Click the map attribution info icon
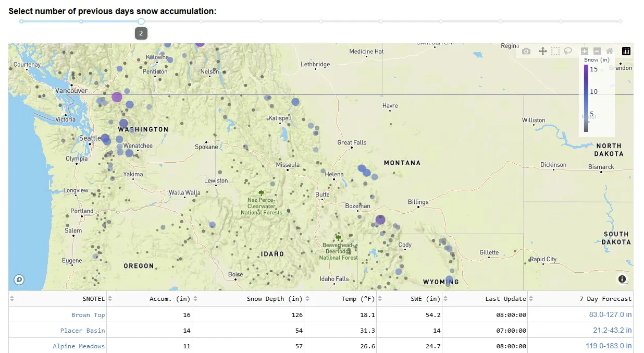The width and height of the screenshot is (644, 353). 622,279
